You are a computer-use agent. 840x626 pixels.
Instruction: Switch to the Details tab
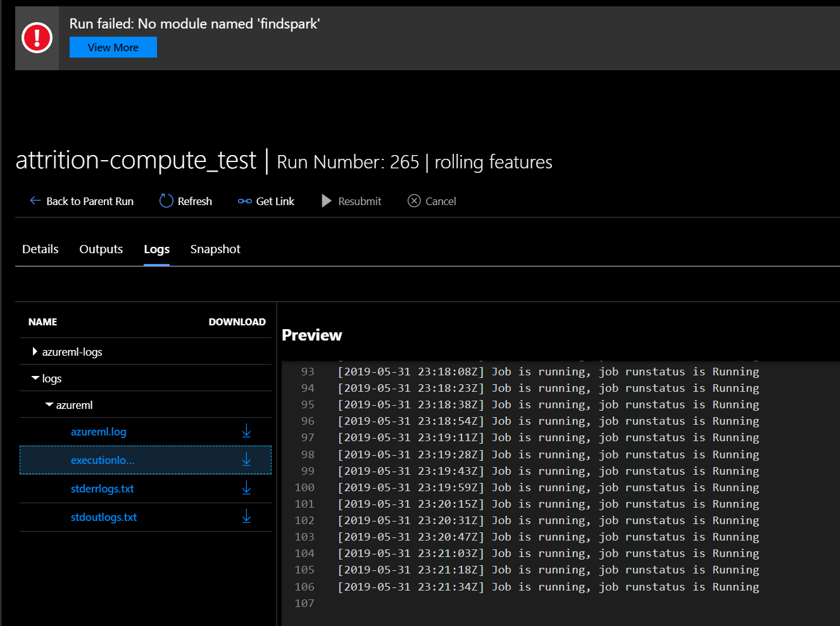(x=40, y=249)
